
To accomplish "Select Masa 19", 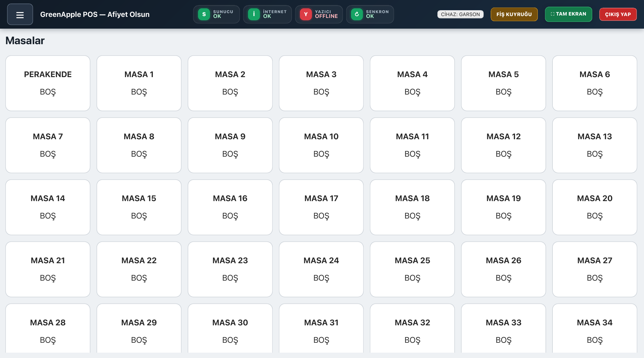I will 504,207.
